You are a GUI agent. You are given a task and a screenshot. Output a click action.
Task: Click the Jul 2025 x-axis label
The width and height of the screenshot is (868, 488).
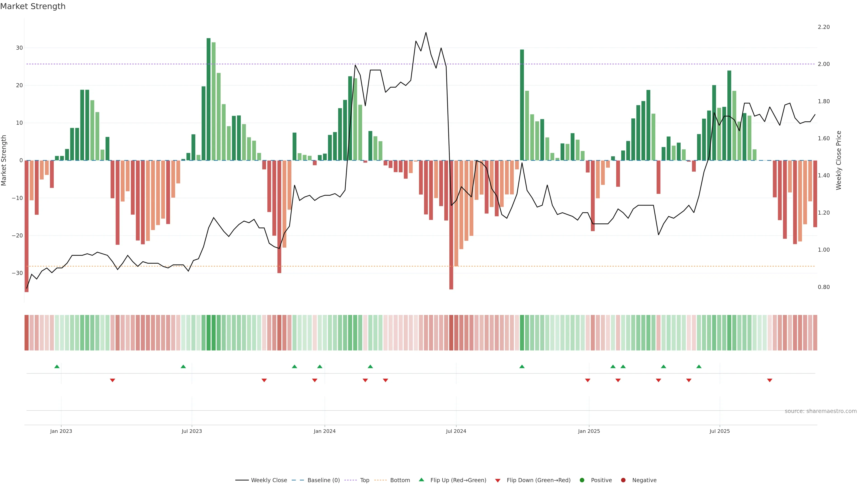point(719,431)
